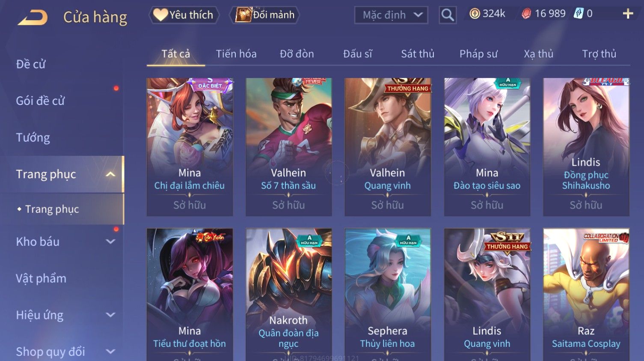Viewport: 644px width, 361px height.
Task: Tap the plus icon to add currency
Action: 628,14
